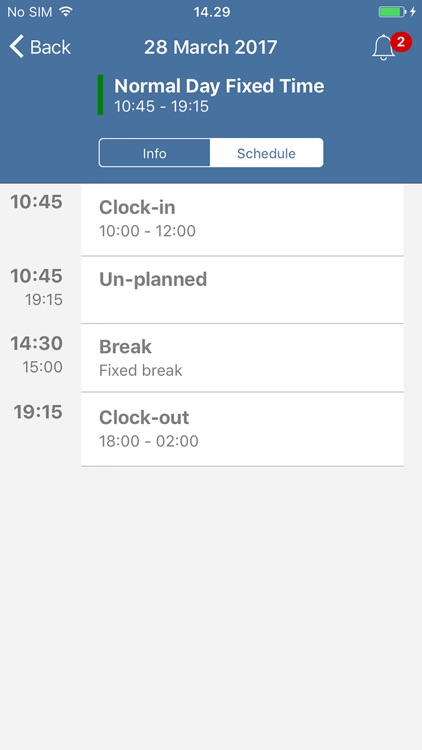The width and height of the screenshot is (422, 750).
Task: Tap the red notification badge showing 2
Action: (401, 43)
